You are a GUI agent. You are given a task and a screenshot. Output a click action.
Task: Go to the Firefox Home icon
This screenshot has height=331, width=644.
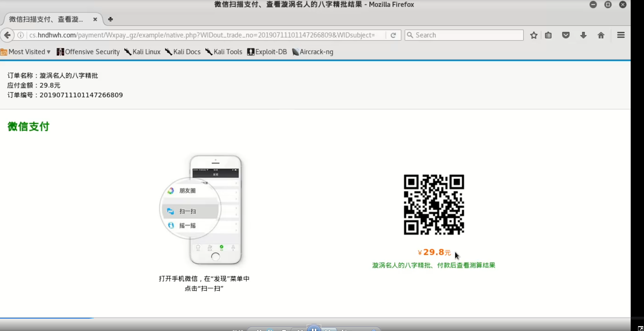coord(601,35)
